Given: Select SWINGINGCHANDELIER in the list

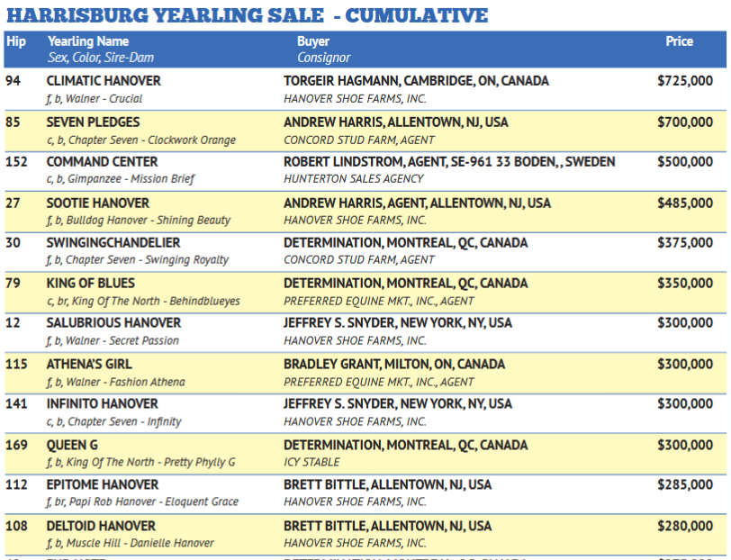Looking at the screenshot, I should point(113,243).
